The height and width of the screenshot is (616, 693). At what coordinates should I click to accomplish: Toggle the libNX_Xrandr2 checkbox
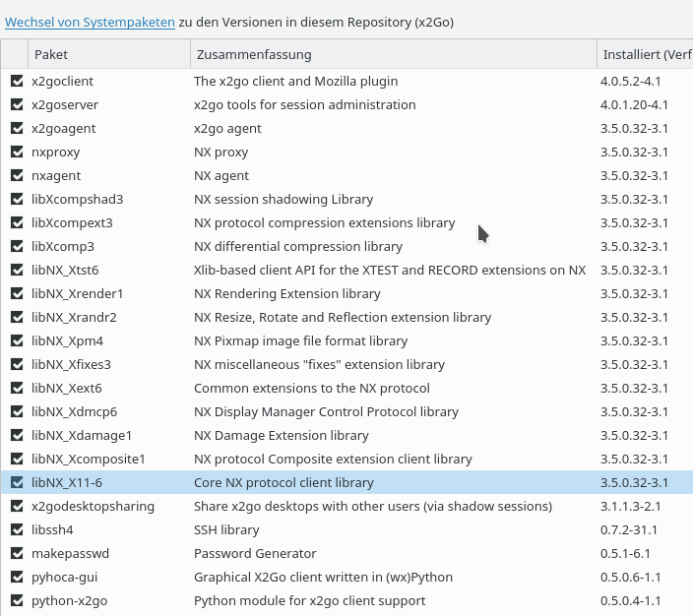pos(17,317)
